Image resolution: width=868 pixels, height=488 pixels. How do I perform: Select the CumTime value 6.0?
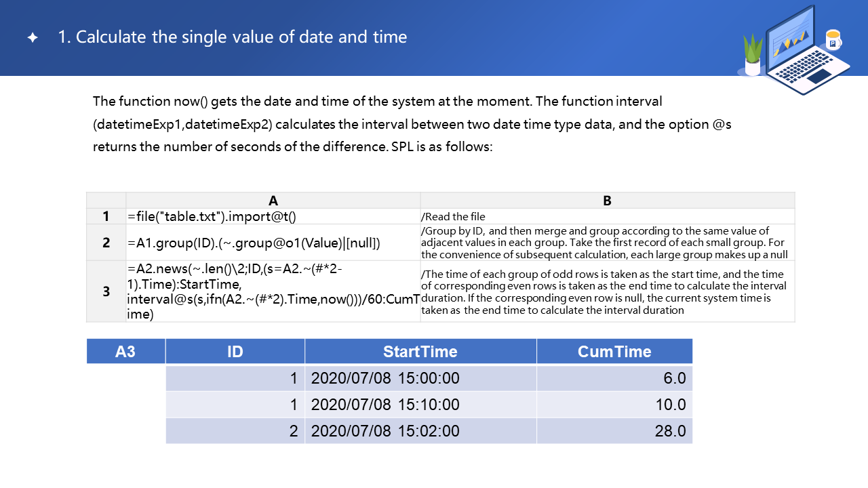(614, 378)
